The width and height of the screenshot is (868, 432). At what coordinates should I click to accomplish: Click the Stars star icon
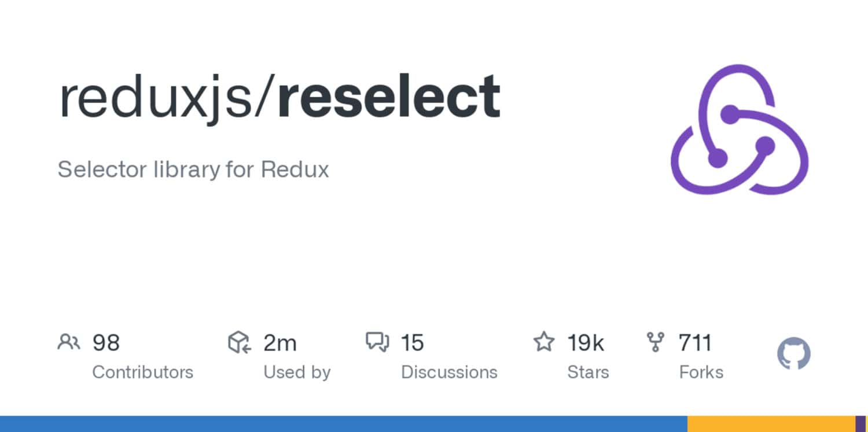click(x=543, y=342)
